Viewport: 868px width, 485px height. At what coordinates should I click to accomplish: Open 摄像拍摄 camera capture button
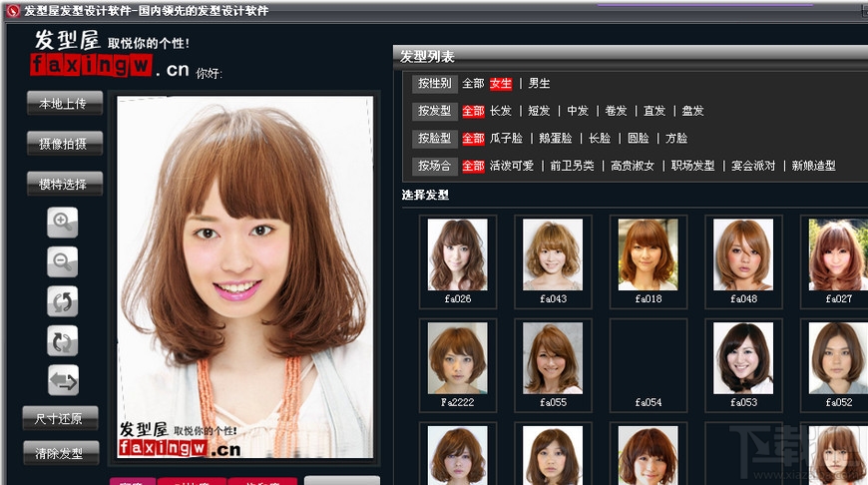[65, 144]
